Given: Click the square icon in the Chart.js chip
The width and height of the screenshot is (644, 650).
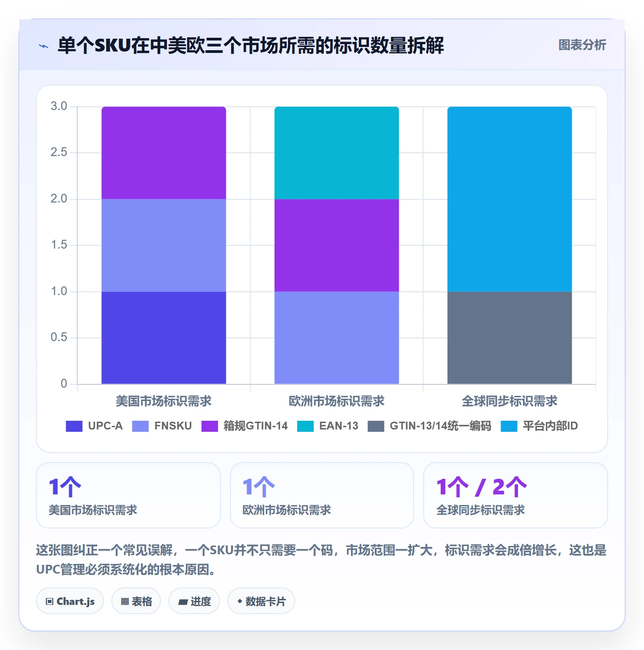Looking at the screenshot, I should click(x=50, y=601).
